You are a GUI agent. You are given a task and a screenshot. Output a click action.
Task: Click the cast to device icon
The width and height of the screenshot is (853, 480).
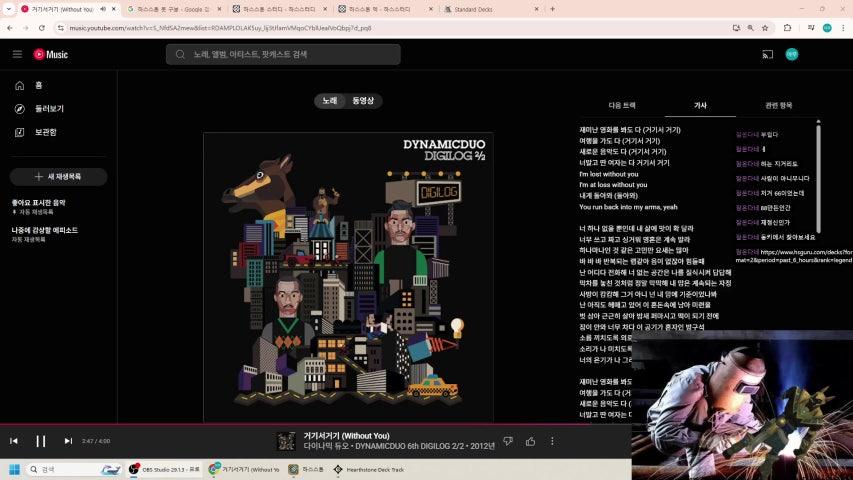pyautogui.click(x=768, y=54)
